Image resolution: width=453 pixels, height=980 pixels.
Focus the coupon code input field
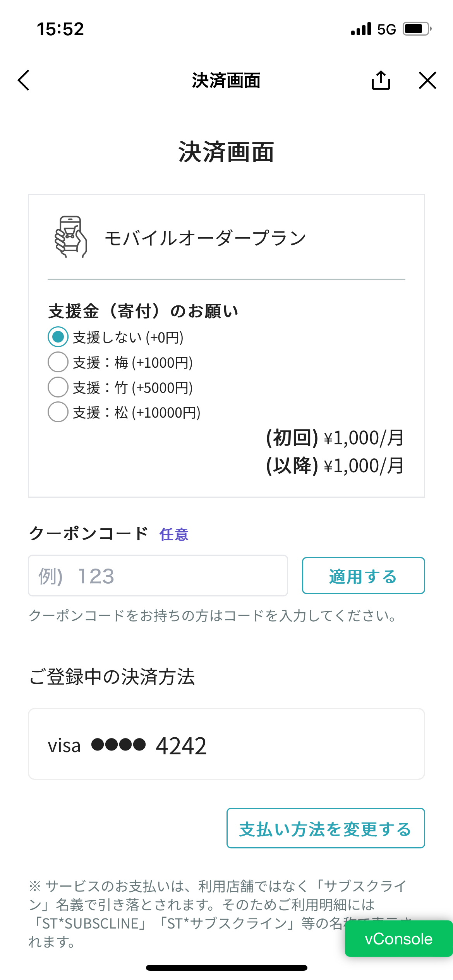point(158,576)
